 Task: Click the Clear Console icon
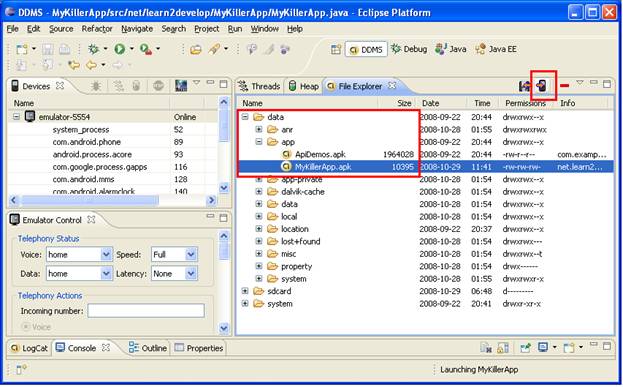[x=486, y=348]
